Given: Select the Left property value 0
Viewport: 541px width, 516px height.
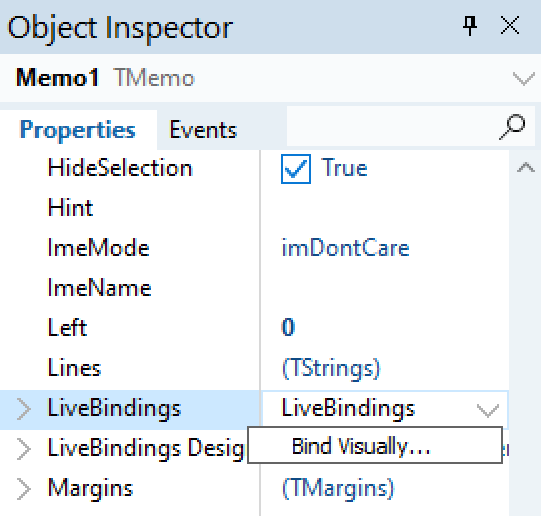Looking at the screenshot, I should (x=288, y=327).
